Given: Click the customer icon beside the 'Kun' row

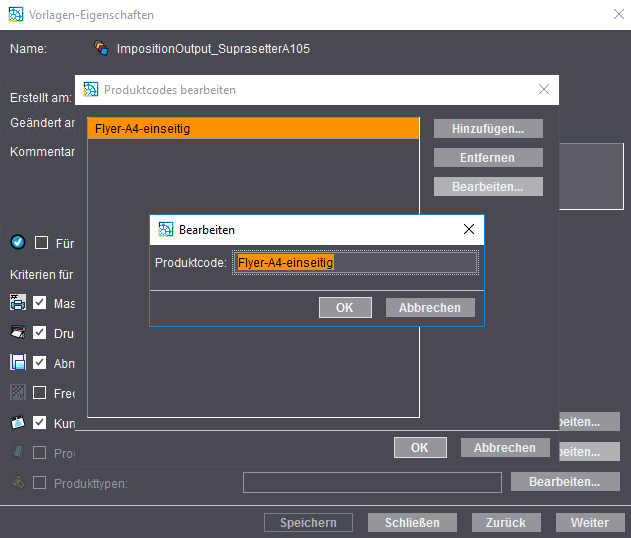Looking at the screenshot, I should click(x=17, y=422).
